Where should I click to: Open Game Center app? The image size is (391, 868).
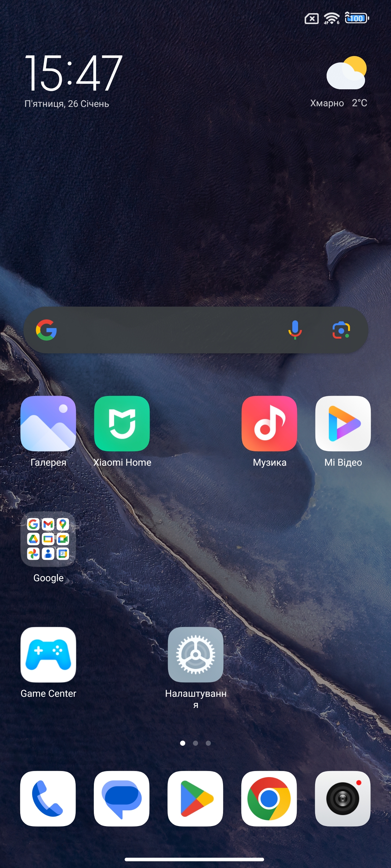pos(48,655)
